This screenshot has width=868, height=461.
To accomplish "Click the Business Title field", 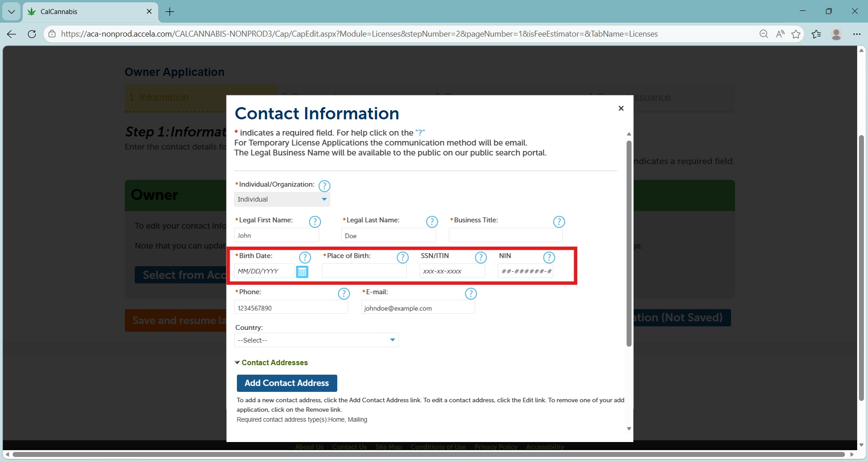I will tap(506, 235).
